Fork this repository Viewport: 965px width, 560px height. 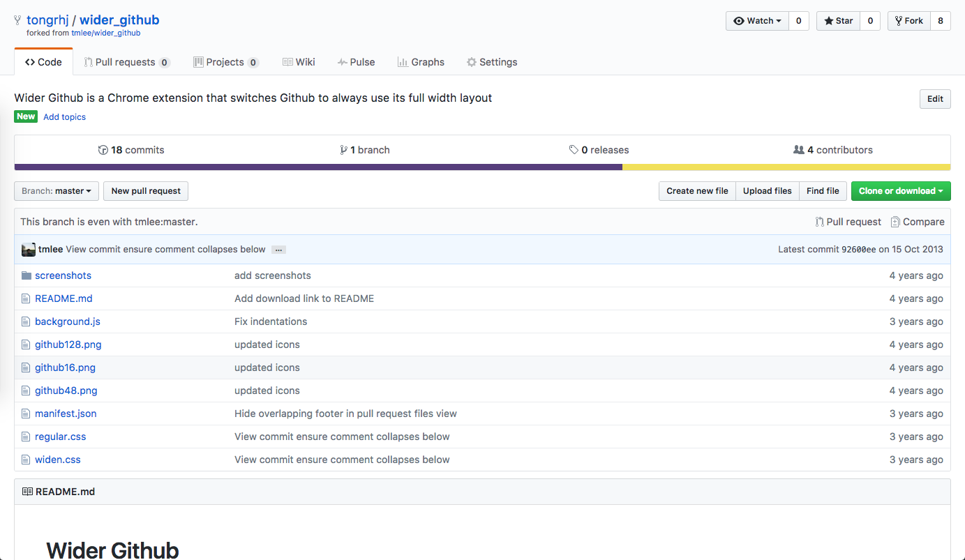(908, 21)
